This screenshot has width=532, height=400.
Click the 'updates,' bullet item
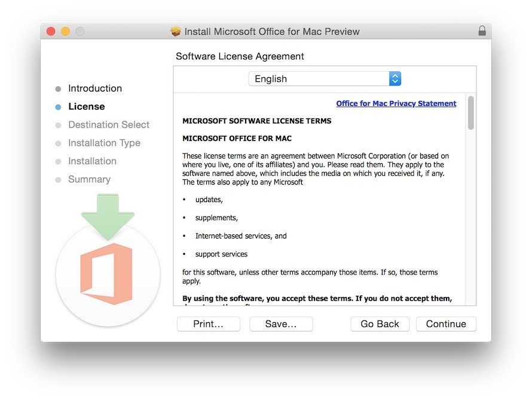click(209, 200)
